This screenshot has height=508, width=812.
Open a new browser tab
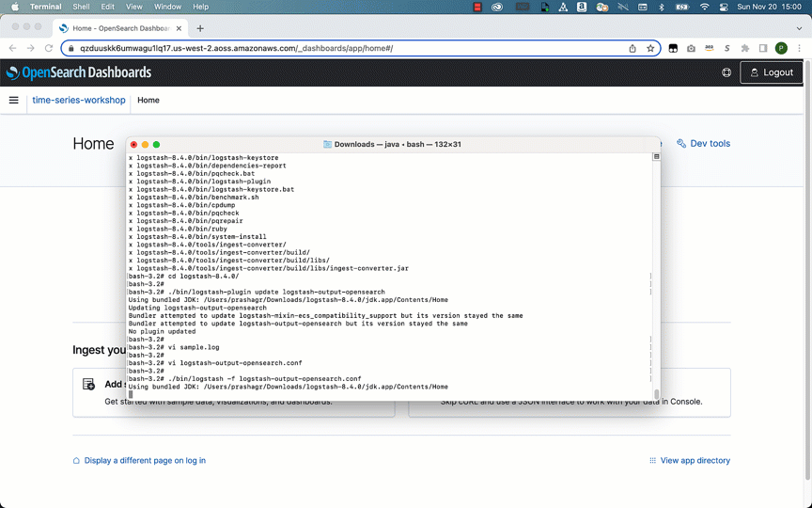pos(200,28)
